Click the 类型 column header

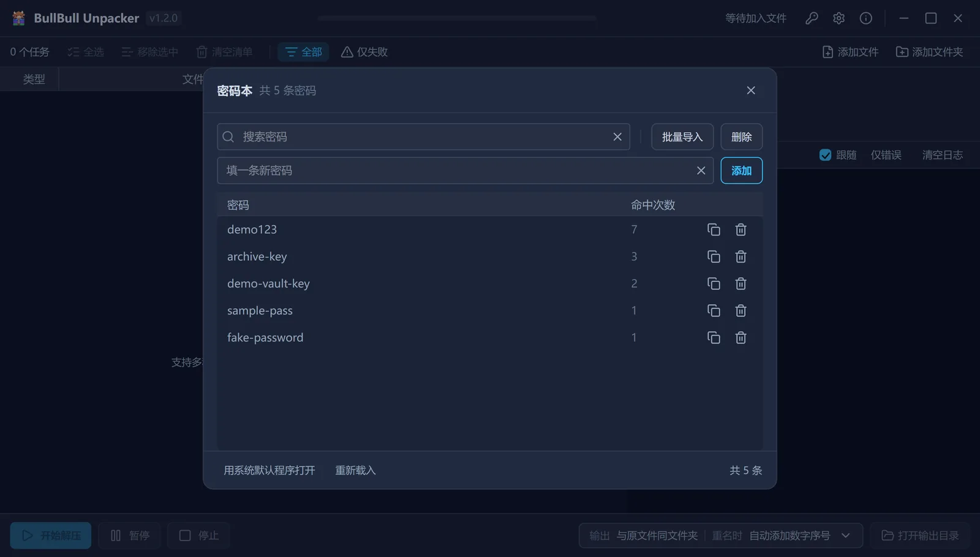pyautogui.click(x=34, y=79)
